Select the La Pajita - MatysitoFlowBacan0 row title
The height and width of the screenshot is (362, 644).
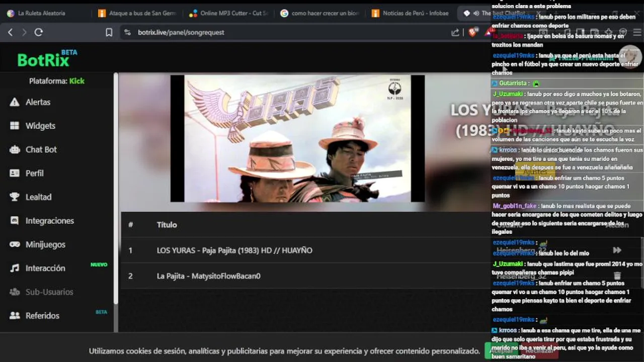(208, 276)
